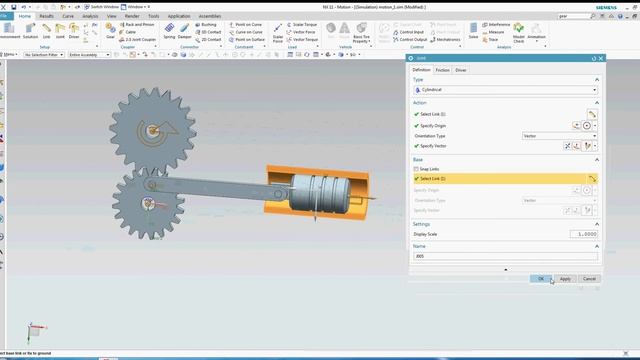Click the Base Select Link row

506,179
